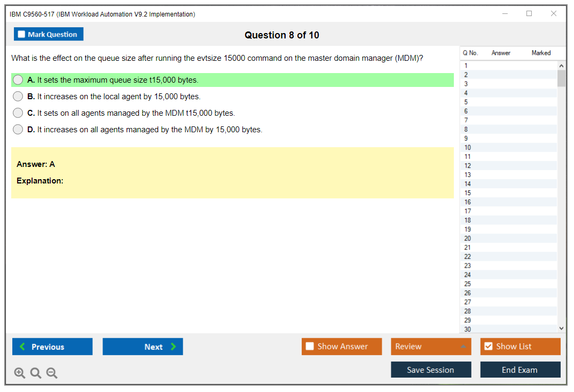The image size is (574, 392).
Task: Click the zoom out magnifier icon
Action: (52, 373)
